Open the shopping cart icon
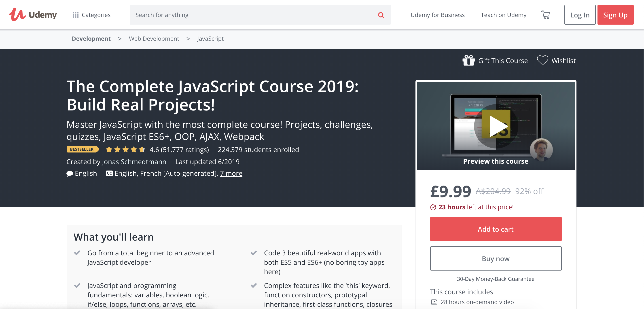Viewport: 644px width, 309px height. (x=545, y=15)
